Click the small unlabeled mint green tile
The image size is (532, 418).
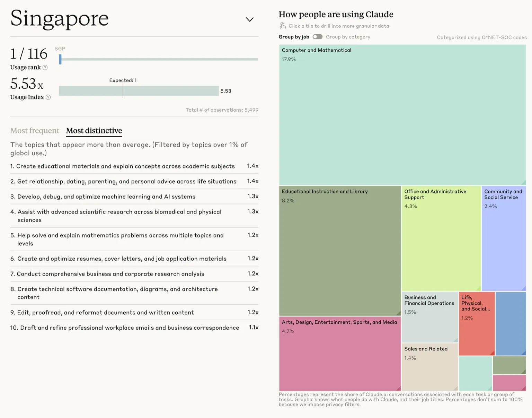(475, 374)
